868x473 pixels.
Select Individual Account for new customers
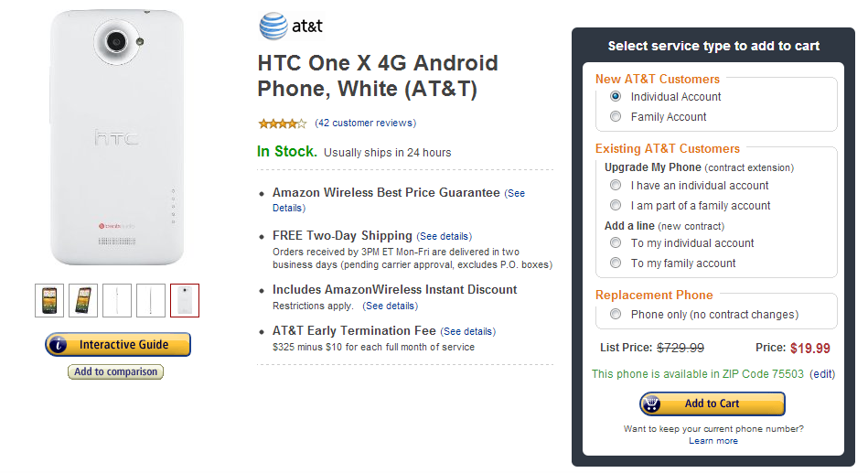[615, 96]
